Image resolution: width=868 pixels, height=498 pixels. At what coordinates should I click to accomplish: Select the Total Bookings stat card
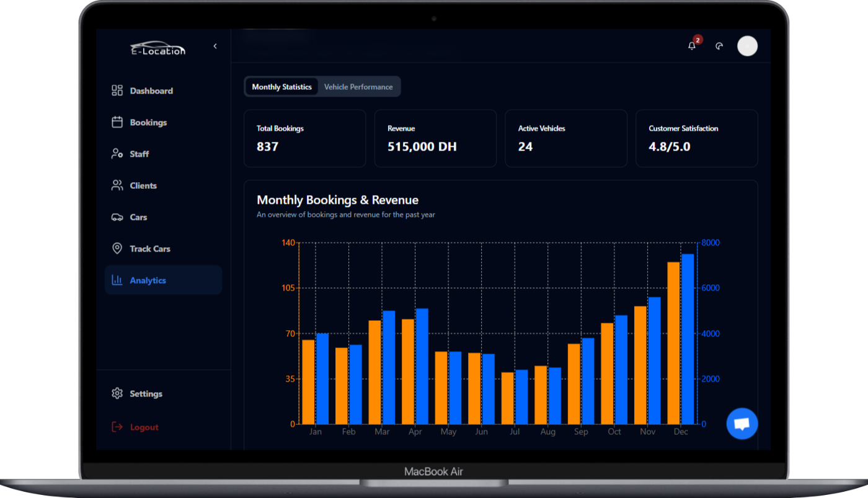pyautogui.click(x=304, y=138)
